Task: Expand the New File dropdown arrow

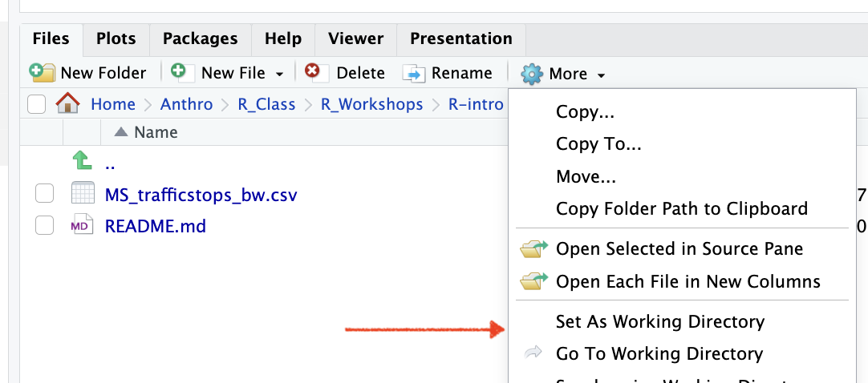Action: click(x=279, y=75)
